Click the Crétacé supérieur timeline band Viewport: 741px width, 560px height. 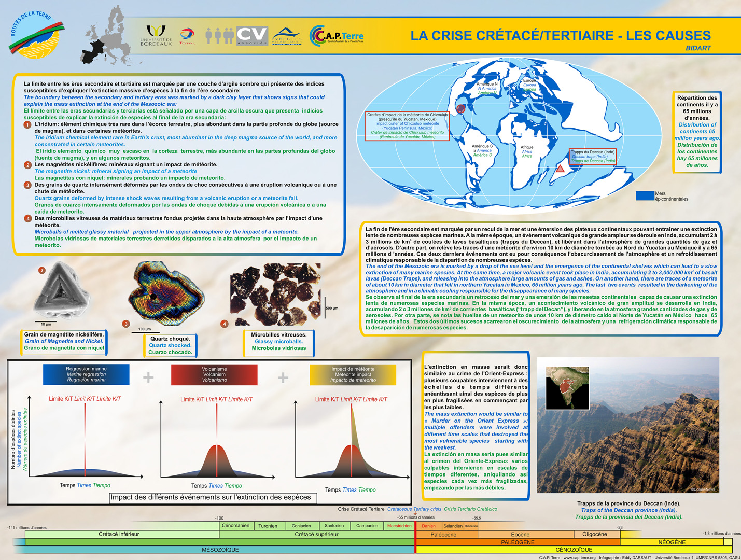click(x=317, y=534)
